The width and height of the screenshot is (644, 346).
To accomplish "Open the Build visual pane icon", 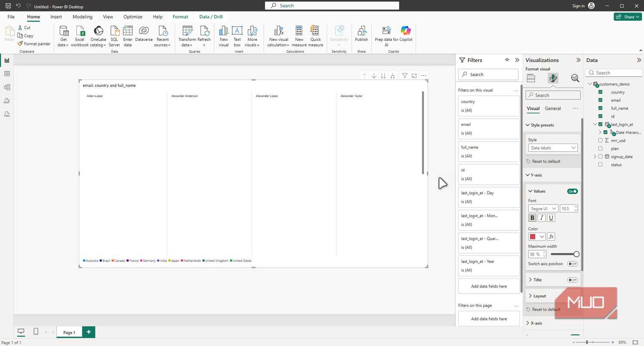I will (531, 78).
